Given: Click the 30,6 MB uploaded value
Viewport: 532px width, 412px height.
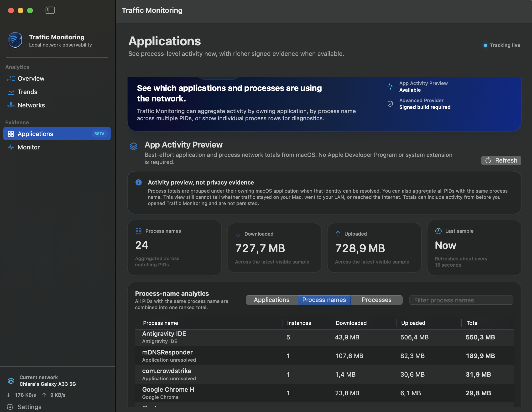Looking at the screenshot, I should 412,375.
